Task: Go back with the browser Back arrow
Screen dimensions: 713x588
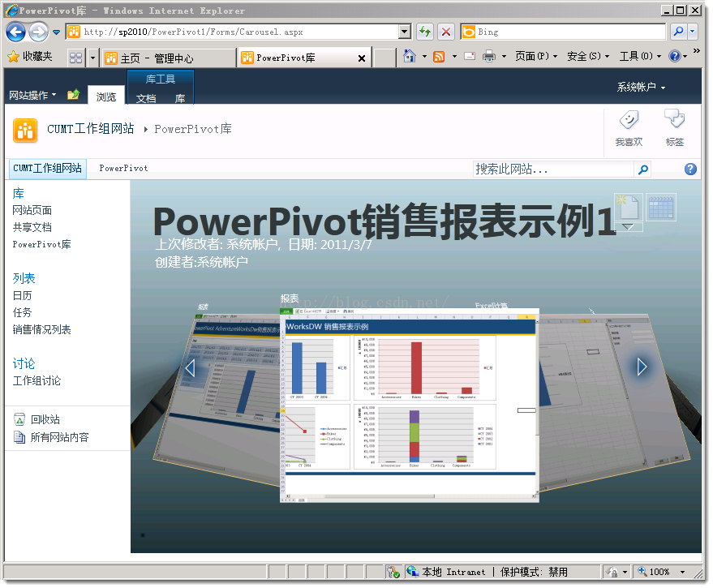Action: 15,32
